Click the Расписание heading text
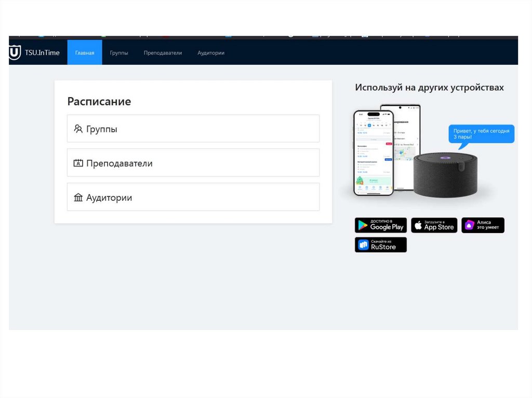Image resolution: width=532 pixels, height=398 pixels. coord(99,101)
